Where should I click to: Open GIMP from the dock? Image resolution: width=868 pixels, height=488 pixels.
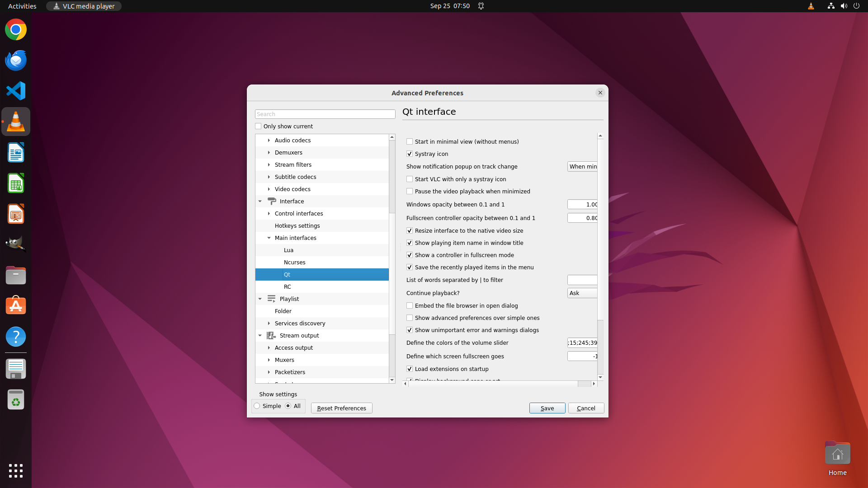[16, 244]
